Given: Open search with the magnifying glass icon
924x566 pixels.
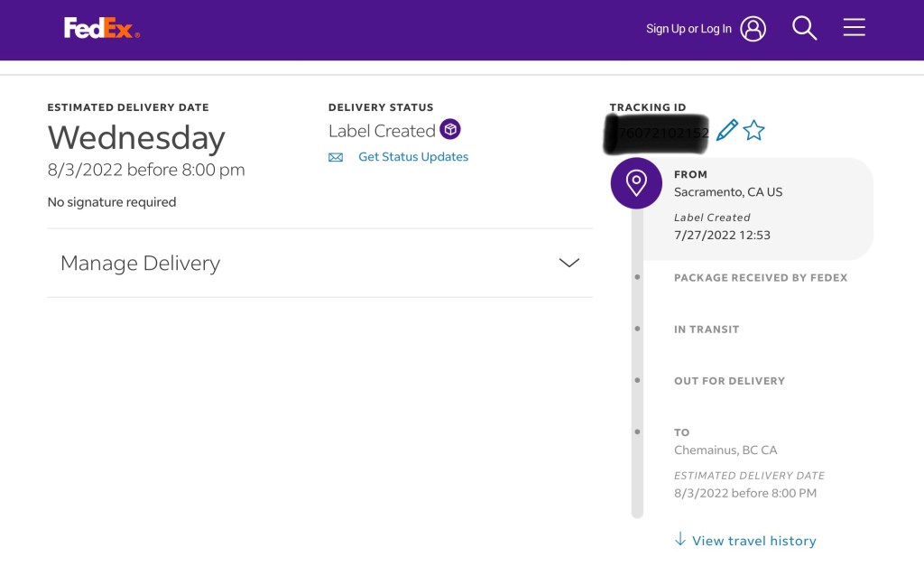Looking at the screenshot, I should coord(804,28).
